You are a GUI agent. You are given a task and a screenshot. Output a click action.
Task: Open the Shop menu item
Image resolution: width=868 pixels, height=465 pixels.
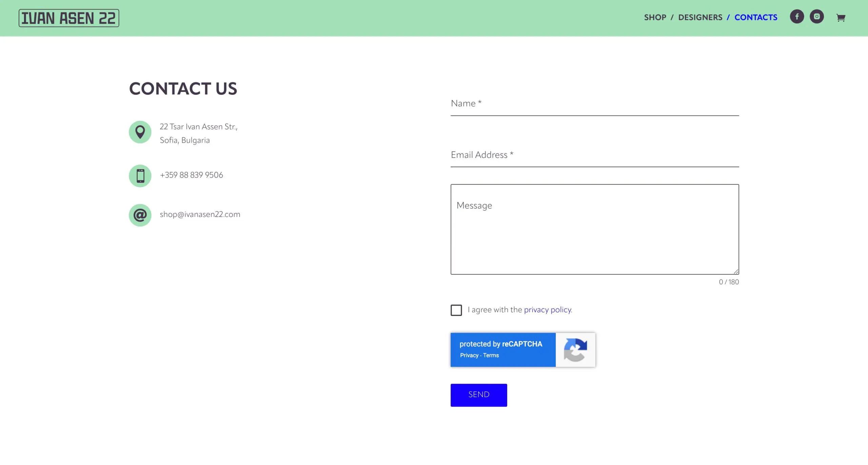pyautogui.click(x=655, y=17)
